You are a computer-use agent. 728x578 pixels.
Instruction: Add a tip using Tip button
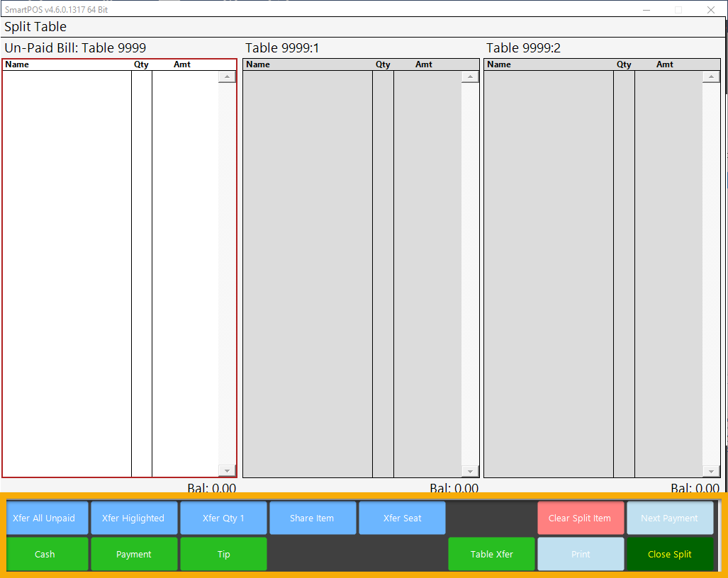pyautogui.click(x=223, y=554)
